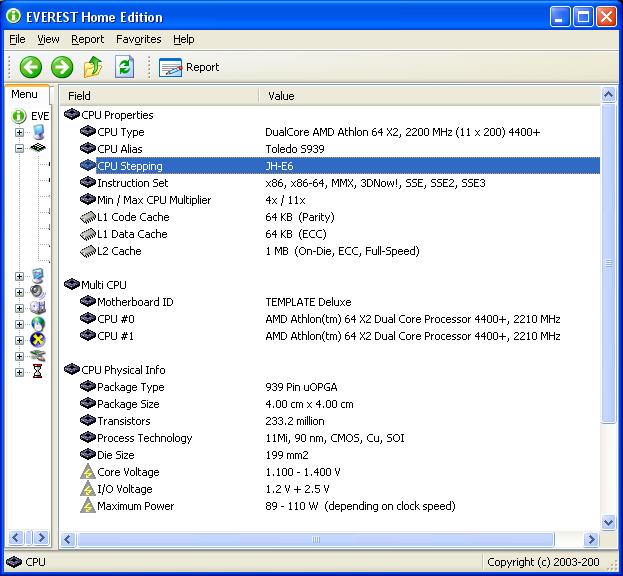Click the main pane horizontal scroll right arrow

(x=591, y=539)
